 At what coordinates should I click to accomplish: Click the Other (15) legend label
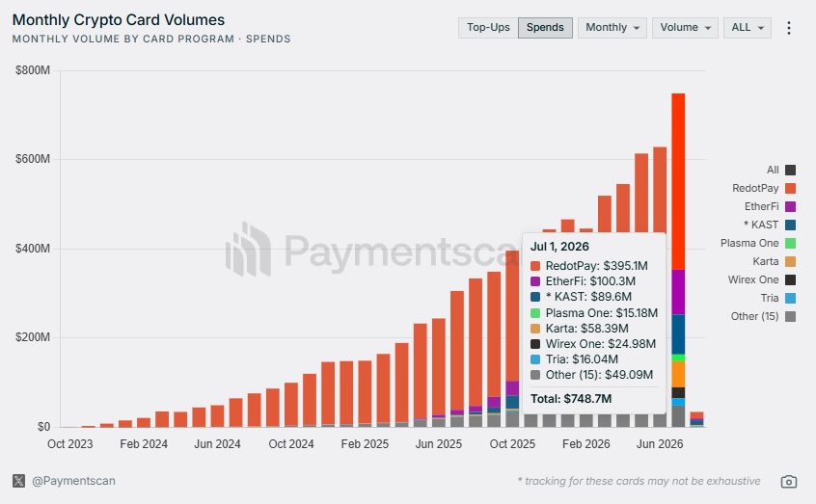754,316
